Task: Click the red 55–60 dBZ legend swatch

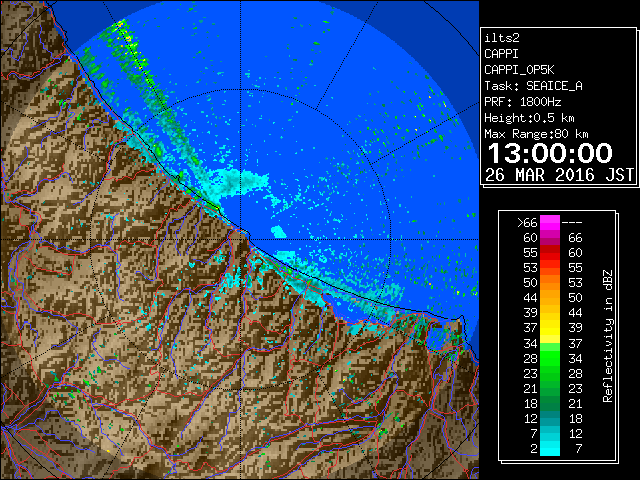Action: coord(550,253)
